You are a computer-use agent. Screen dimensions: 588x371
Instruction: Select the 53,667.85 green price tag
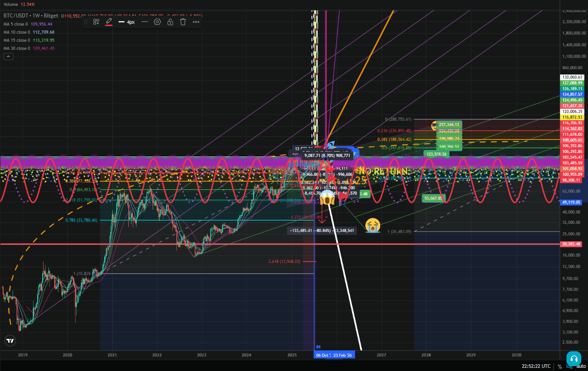[x=434, y=198]
